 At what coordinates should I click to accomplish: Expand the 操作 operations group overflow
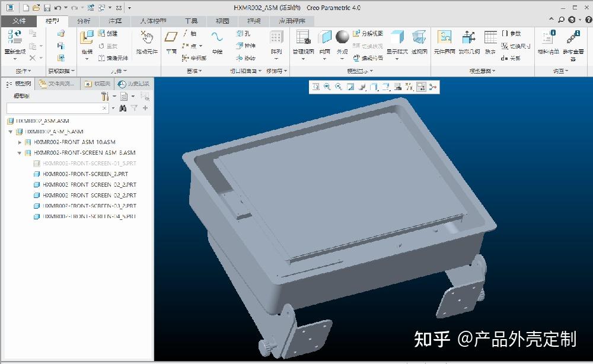click(24, 71)
